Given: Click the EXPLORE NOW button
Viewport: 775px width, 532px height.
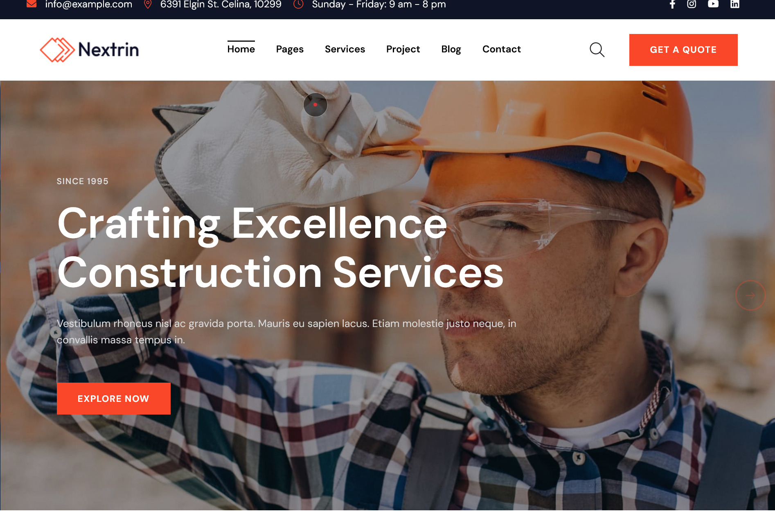Looking at the screenshot, I should point(114,399).
